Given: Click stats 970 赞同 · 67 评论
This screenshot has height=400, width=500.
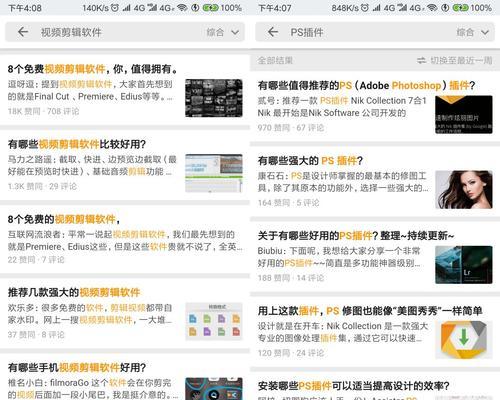Looking at the screenshot, I should click(x=291, y=128).
